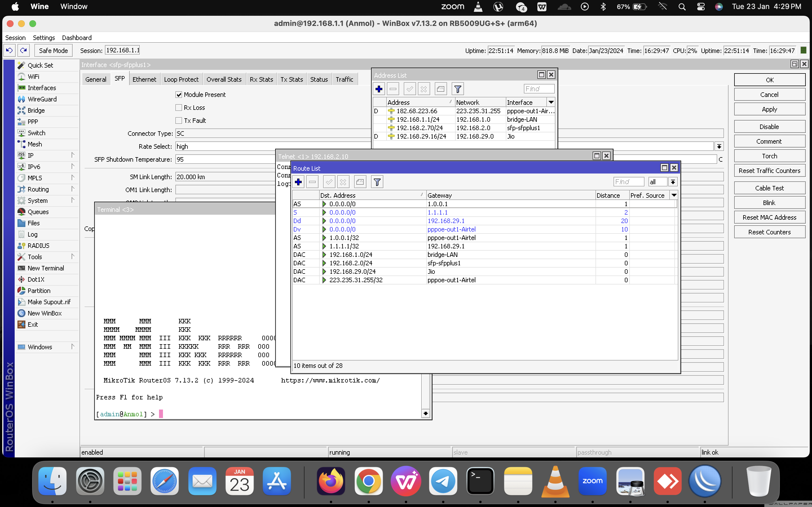Open the 'all' dropdown in Route List
This screenshot has height=507, width=812.
coord(672,182)
